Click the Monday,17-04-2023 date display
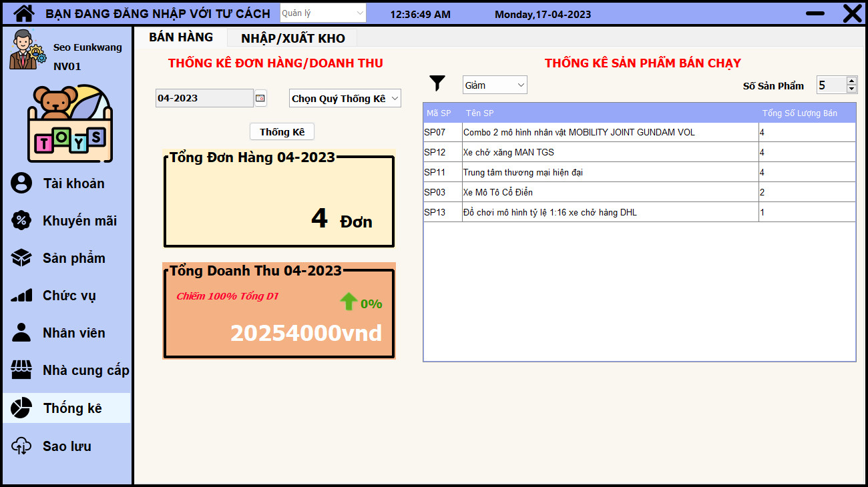The width and height of the screenshot is (868, 487). [543, 14]
